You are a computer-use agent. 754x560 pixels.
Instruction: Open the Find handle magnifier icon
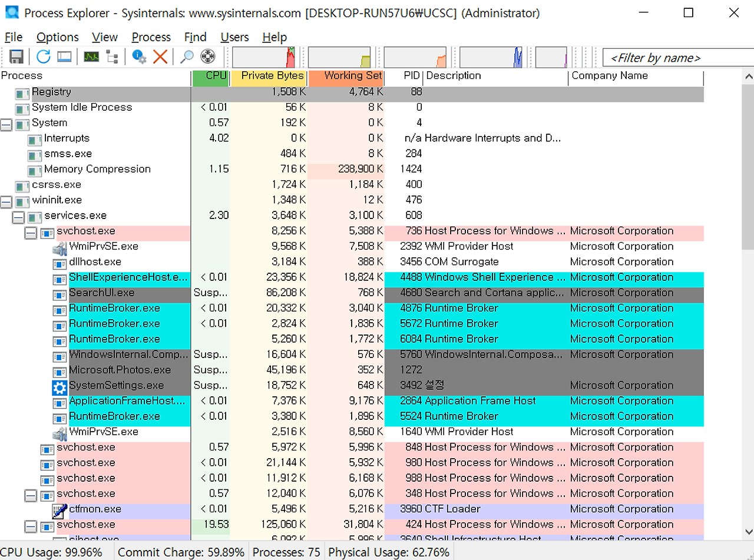click(187, 57)
